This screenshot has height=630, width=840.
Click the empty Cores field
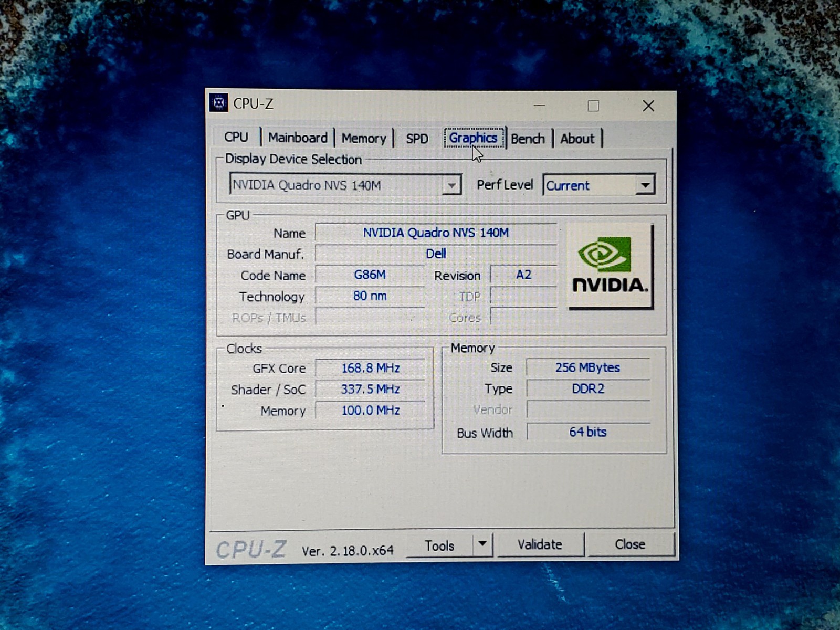point(523,317)
